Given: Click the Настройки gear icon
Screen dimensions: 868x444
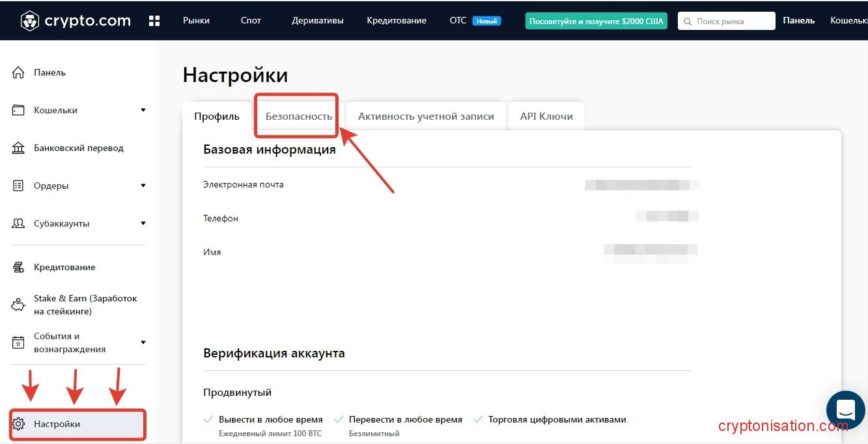Looking at the screenshot, I should (18, 424).
